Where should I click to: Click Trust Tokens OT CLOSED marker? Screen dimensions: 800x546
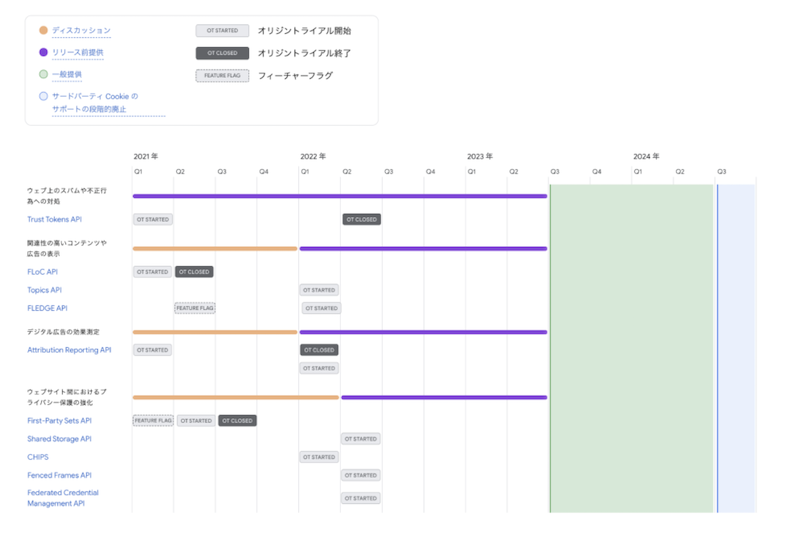coord(362,219)
